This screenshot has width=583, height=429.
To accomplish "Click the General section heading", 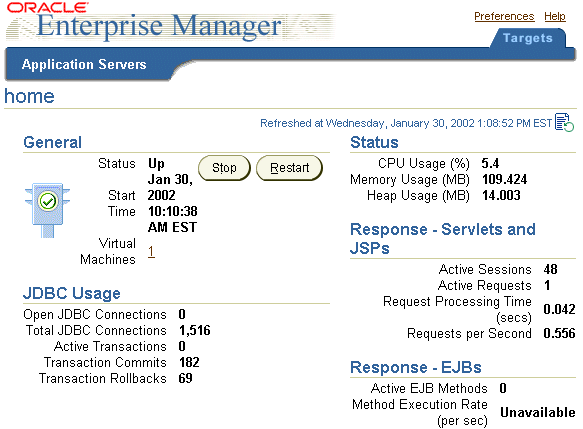I will (52, 142).
